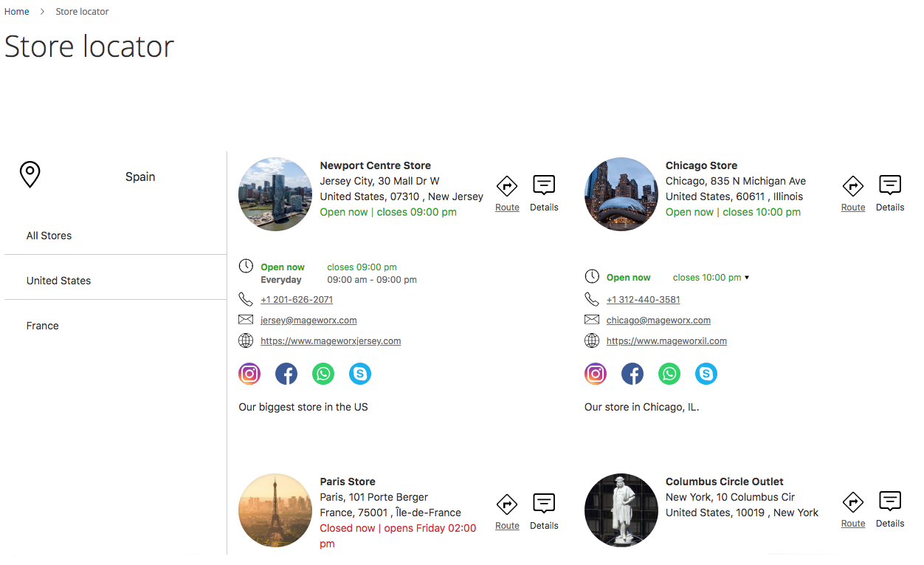
Task: Open Newport Centre Store WhatsApp icon
Action: tap(323, 374)
